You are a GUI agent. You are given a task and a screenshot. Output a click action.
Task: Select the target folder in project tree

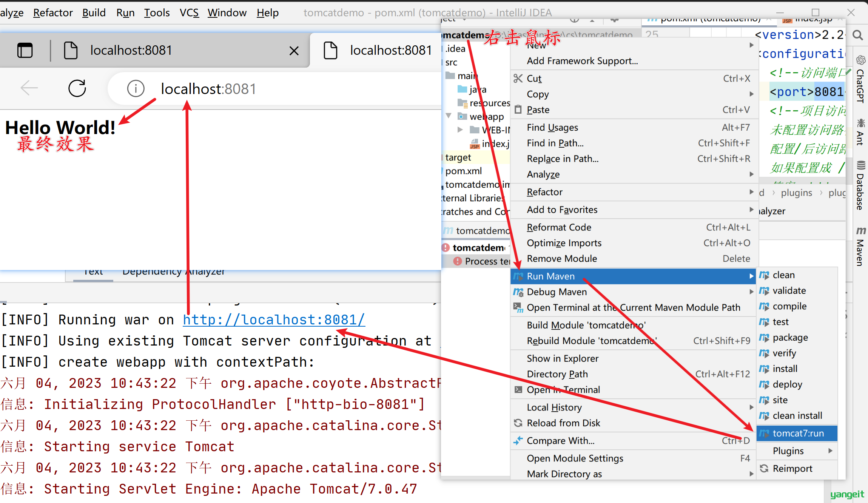point(458,157)
